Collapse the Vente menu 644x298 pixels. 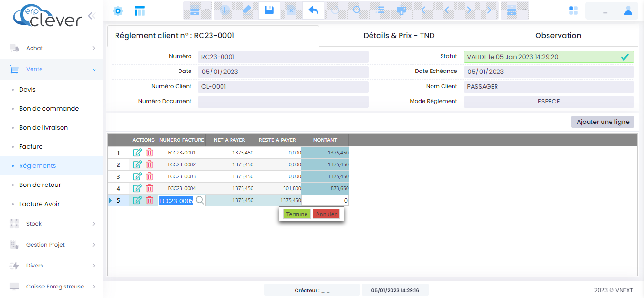[51, 69]
